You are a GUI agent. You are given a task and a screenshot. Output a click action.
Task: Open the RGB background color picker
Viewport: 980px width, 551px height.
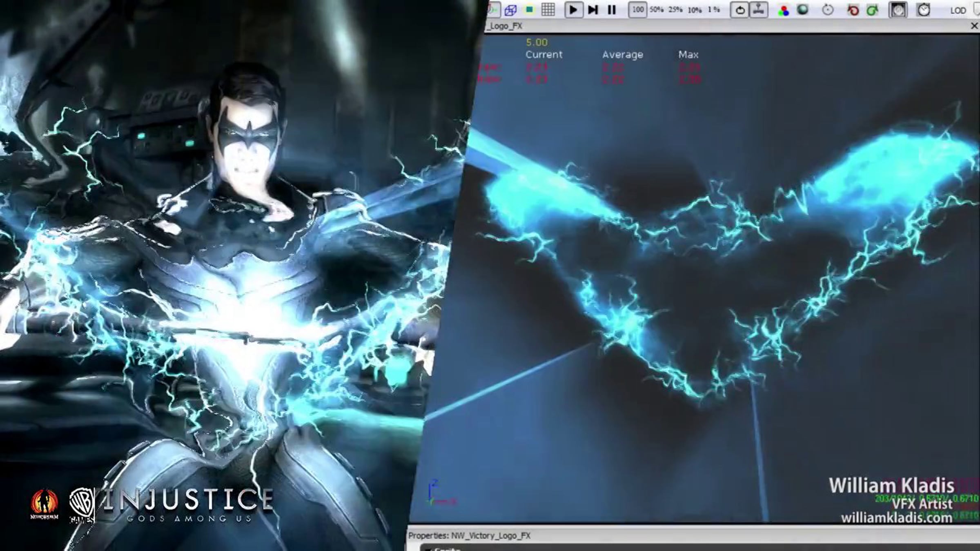point(783,10)
